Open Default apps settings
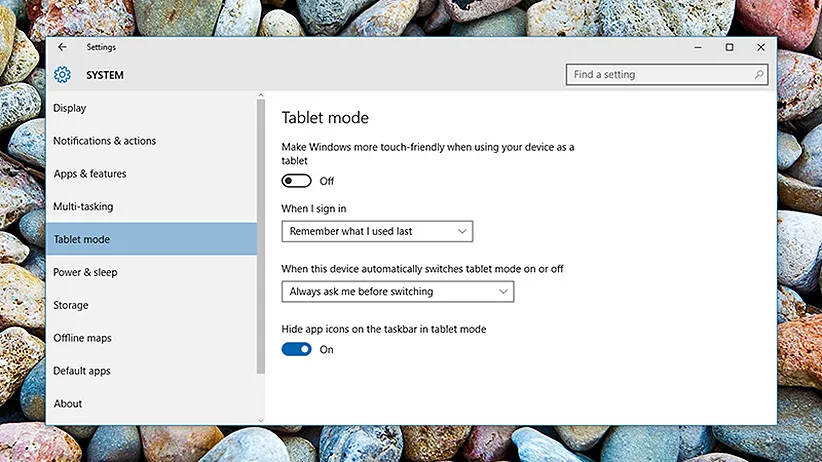 click(x=82, y=371)
